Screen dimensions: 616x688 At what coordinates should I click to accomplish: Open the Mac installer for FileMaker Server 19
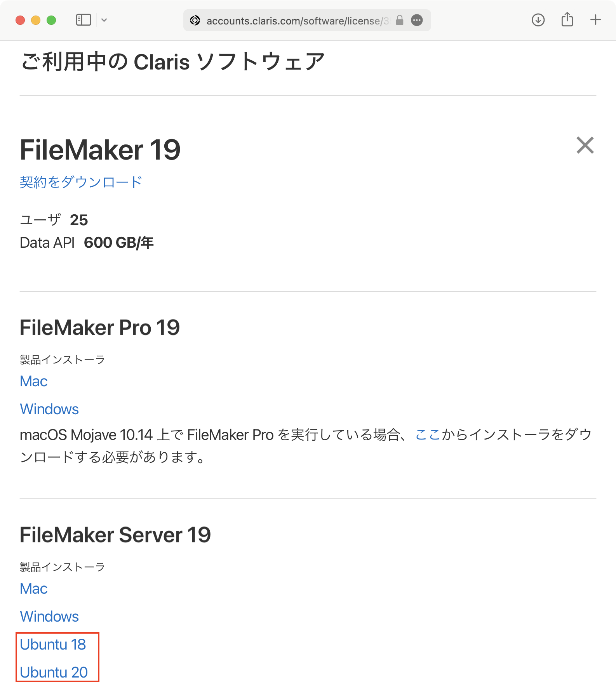[33, 589]
